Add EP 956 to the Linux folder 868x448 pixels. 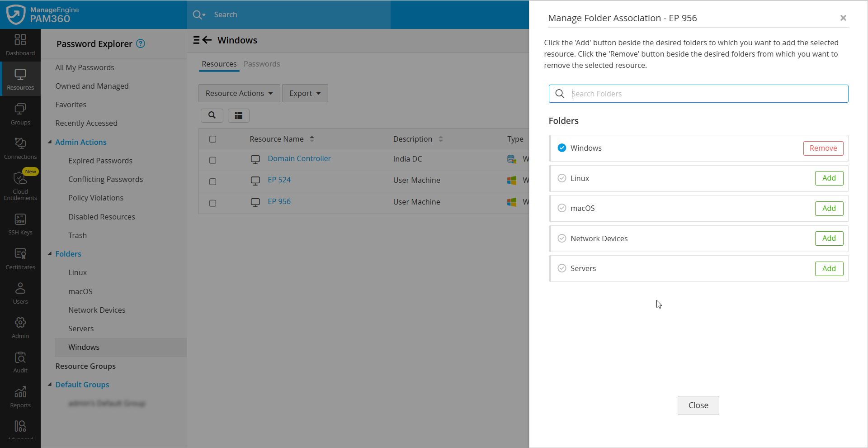[x=829, y=178]
